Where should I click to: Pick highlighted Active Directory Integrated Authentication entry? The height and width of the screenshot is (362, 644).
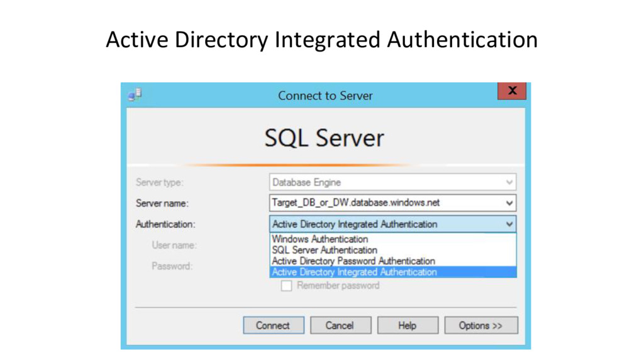(393, 272)
